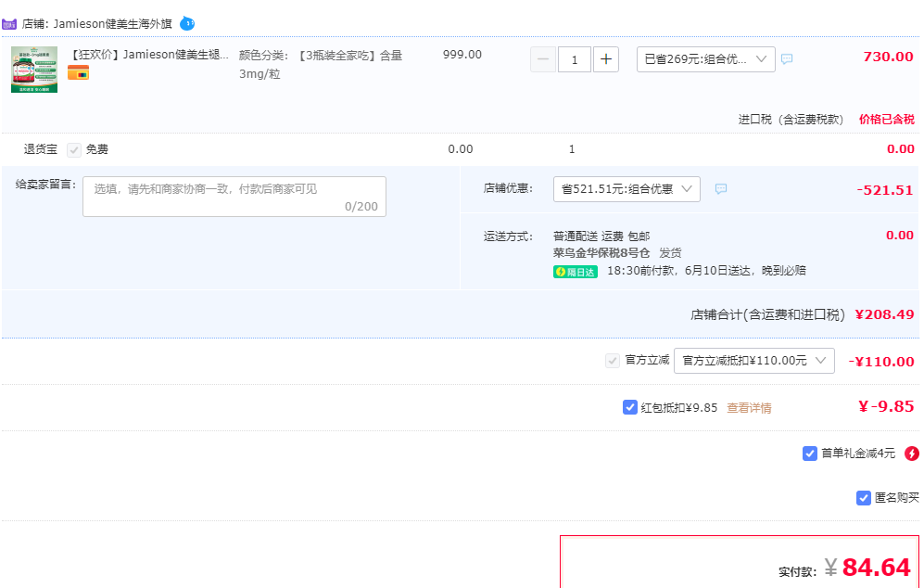The width and height of the screenshot is (924, 588).
Task: Expand the 已省269元:组合优惠 dropdown
Action: point(706,59)
